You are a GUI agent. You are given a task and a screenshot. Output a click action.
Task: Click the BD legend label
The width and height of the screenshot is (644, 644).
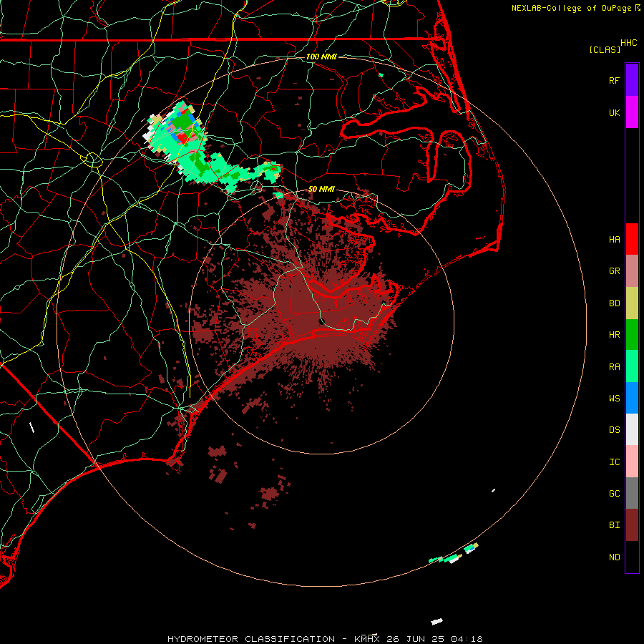pyautogui.click(x=614, y=303)
